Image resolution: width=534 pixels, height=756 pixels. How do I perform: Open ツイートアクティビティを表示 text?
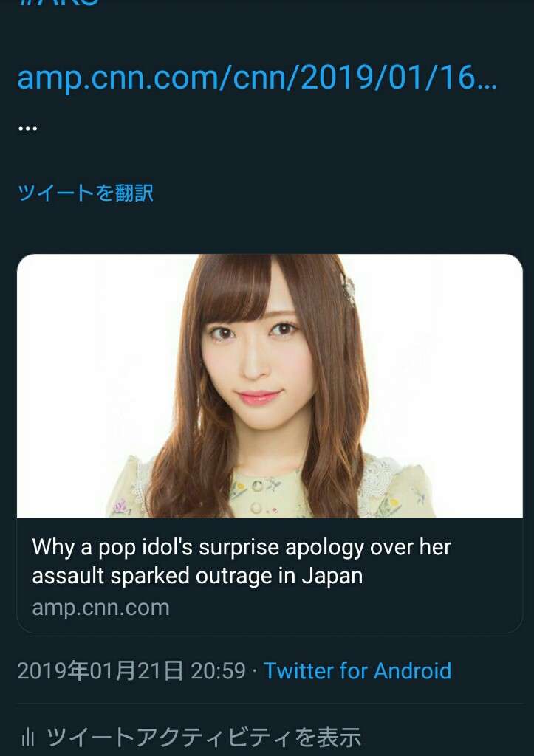204,738
